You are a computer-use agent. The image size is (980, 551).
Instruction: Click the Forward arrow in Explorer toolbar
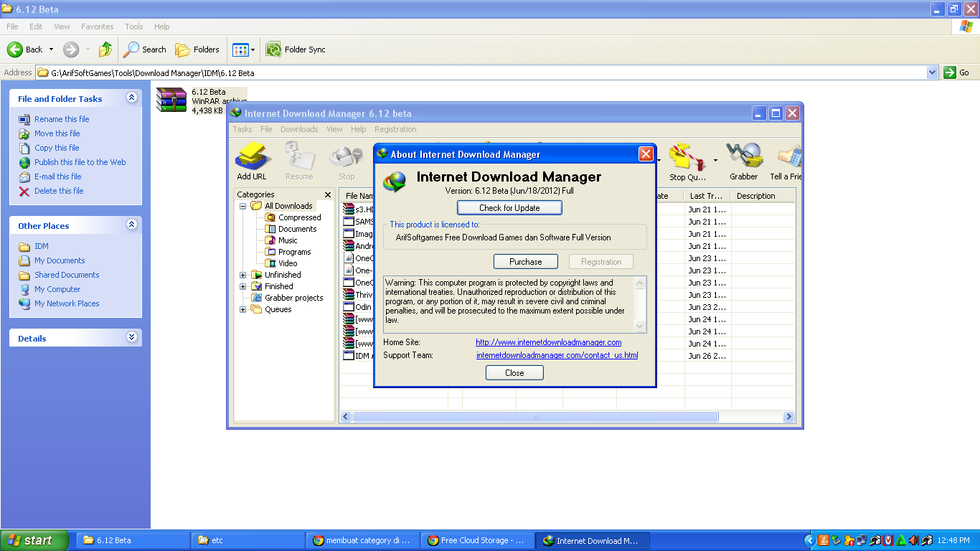point(71,50)
